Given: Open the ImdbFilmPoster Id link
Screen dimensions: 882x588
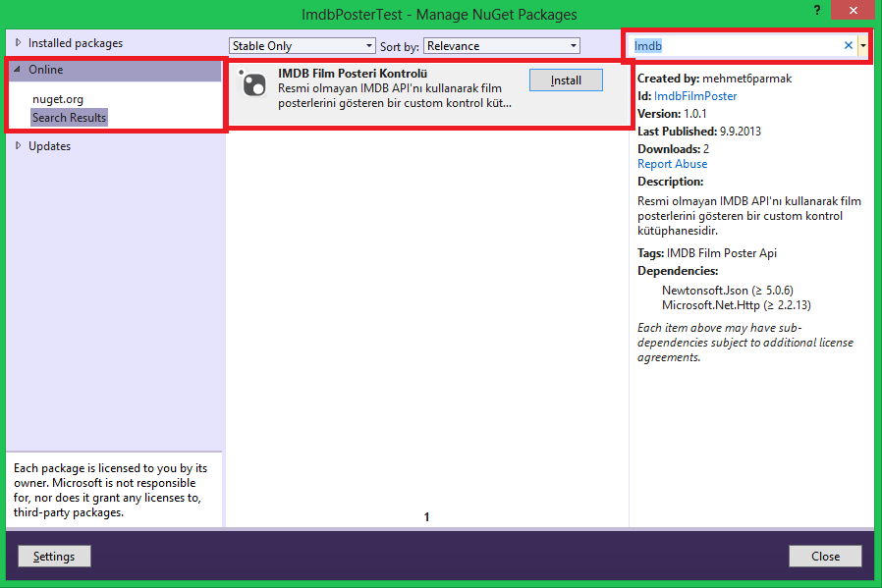Looking at the screenshot, I should tap(695, 96).
